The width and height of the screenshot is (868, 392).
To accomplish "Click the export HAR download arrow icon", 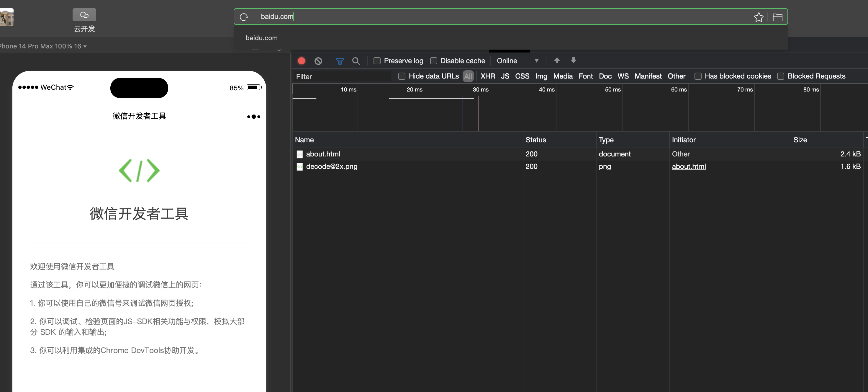I will tap(573, 61).
